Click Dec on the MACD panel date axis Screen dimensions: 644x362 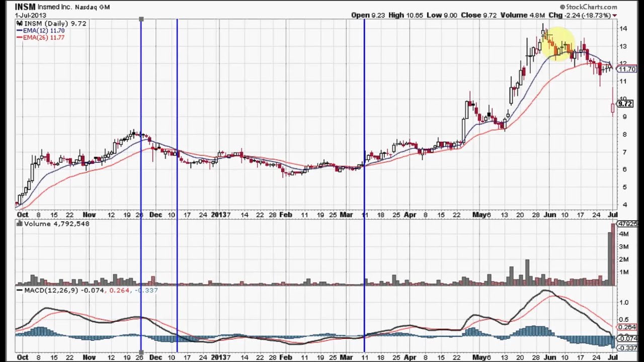click(155, 357)
